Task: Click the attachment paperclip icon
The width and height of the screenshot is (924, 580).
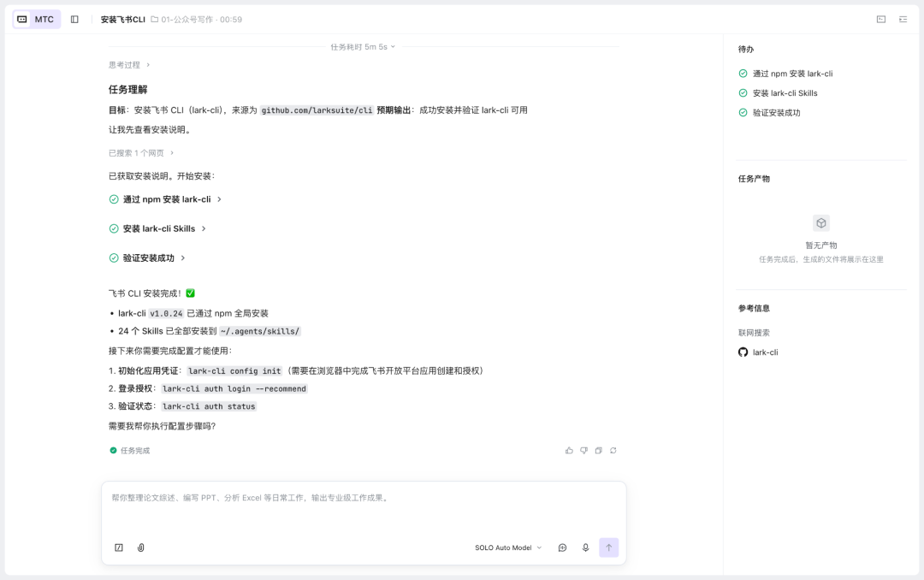Action: pos(141,547)
